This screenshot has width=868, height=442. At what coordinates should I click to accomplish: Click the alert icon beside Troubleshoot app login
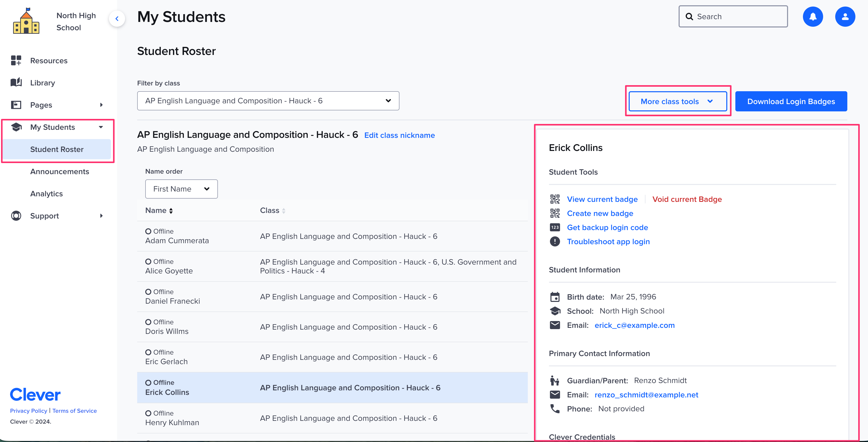tap(555, 242)
